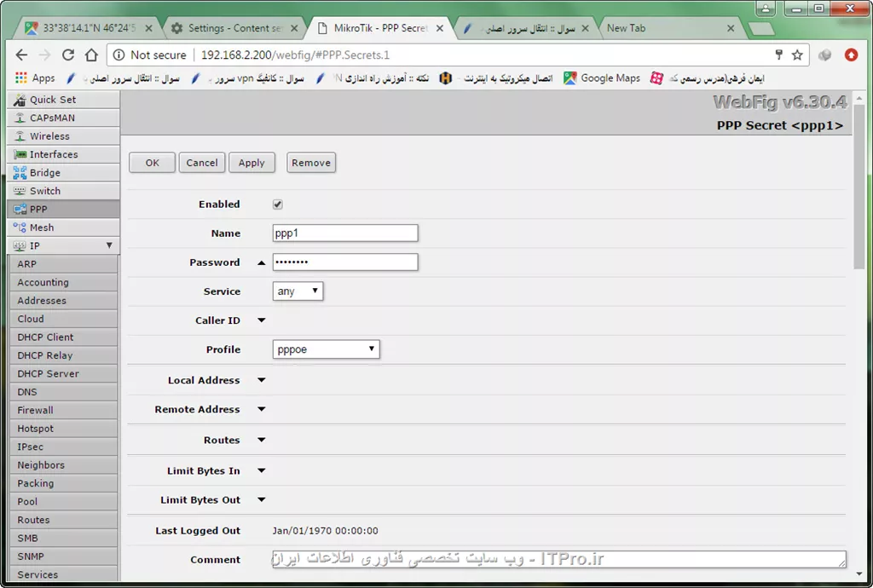Viewport: 873px width, 588px height.
Task: Collapse the Password field arrow
Action: click(x=261, y=262)
